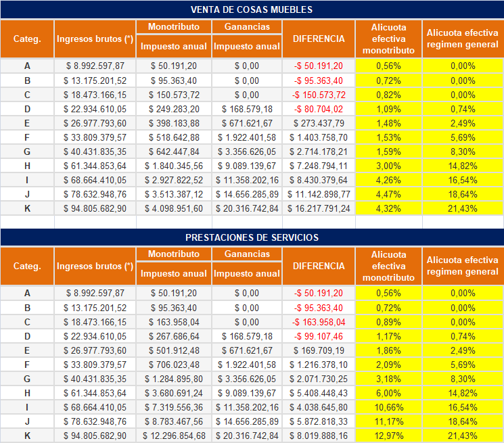Image resolution: width=504 pixels, height=443 pixels.
Task: Select the yellow cell 3,00%
Action: tap(388, 166)
